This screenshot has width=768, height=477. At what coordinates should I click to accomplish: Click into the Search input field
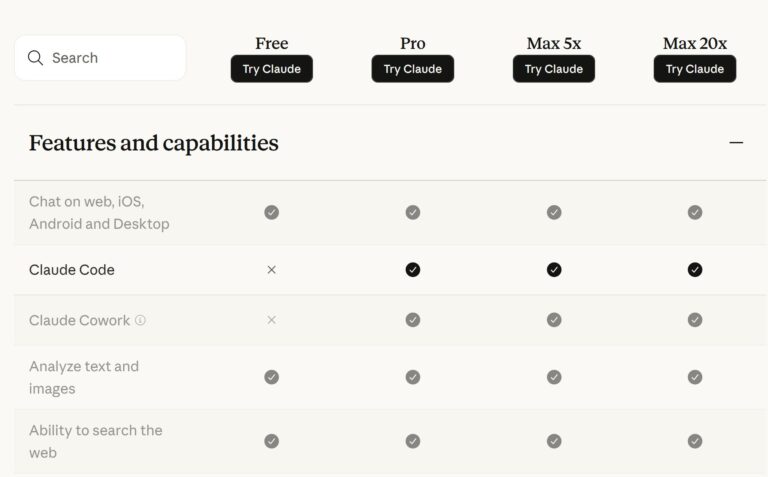[100, 58]
